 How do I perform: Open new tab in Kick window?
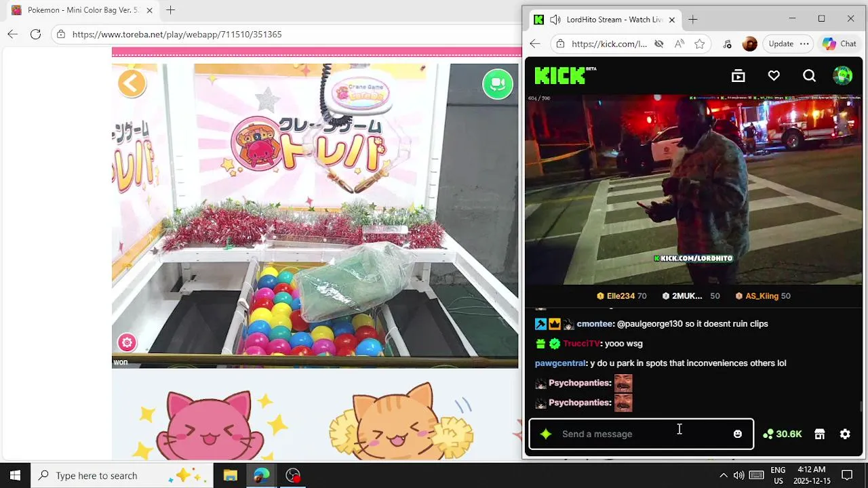click(x=693, y=20)
